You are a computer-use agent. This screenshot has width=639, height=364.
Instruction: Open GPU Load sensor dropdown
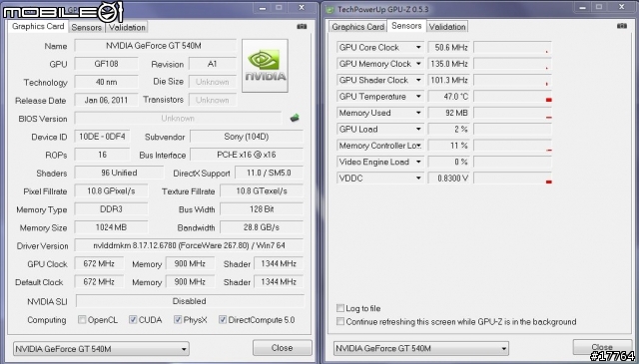tap(418, 129)
